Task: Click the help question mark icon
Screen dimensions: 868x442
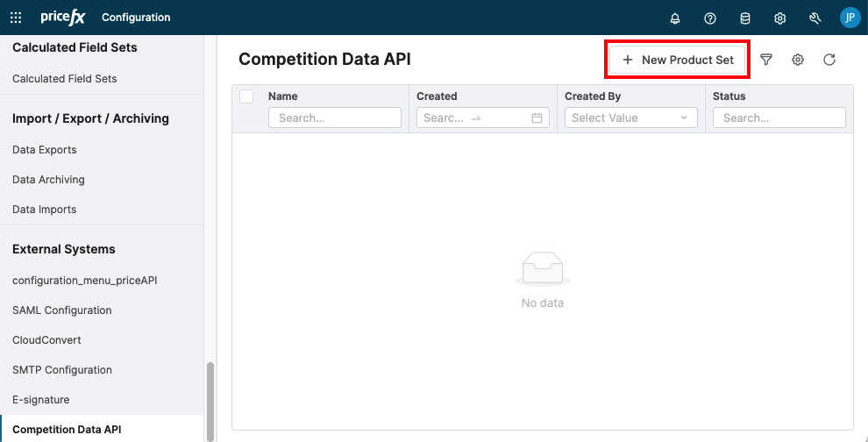Action: (x=710, y=18)
